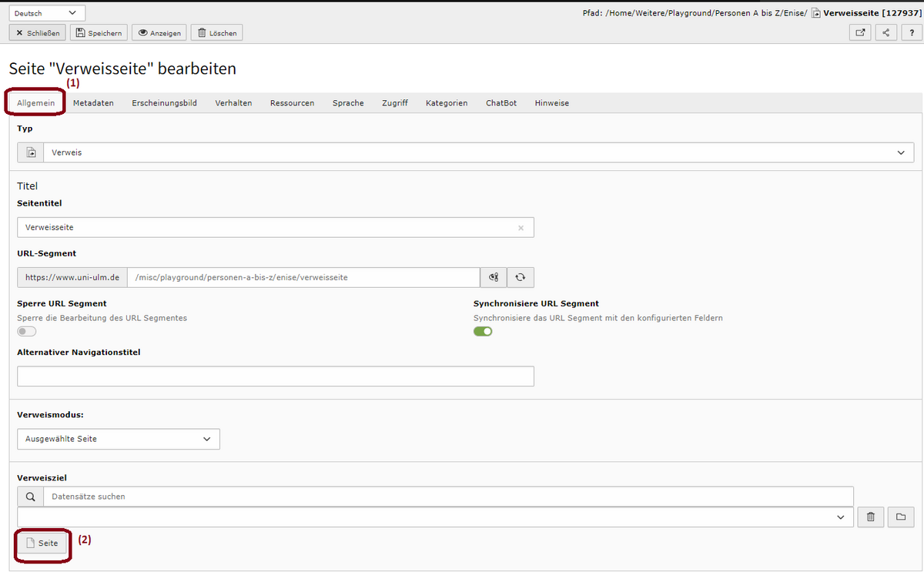Switch to the Metadaten tab
This screenshot has width=924, height=572.
click(93, 103)
